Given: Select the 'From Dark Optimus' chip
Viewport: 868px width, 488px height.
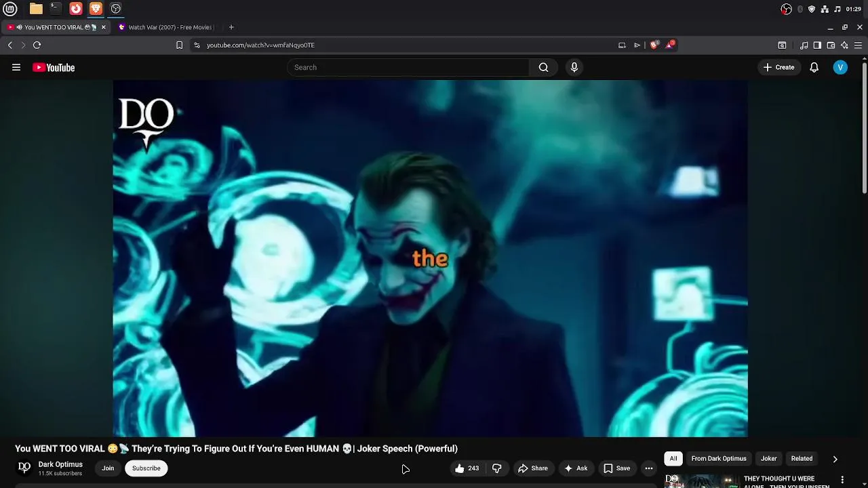Looking at the screenshot, I should (x=719, y=458).
